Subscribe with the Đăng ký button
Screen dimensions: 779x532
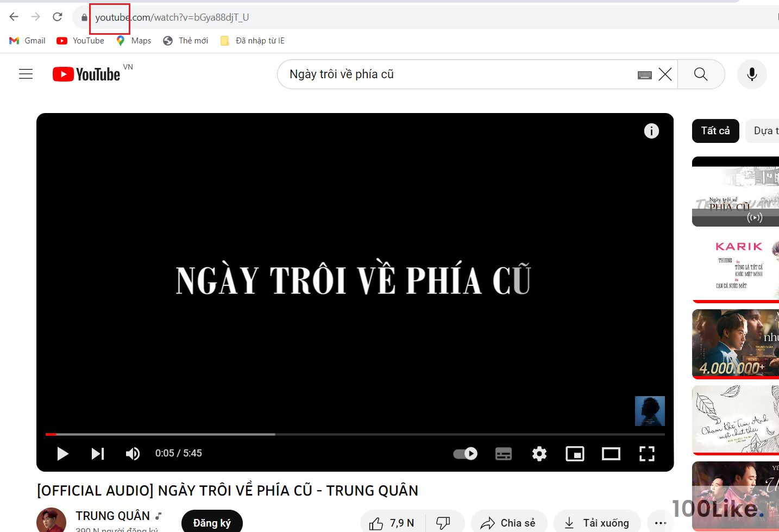(x=212, y=522)
